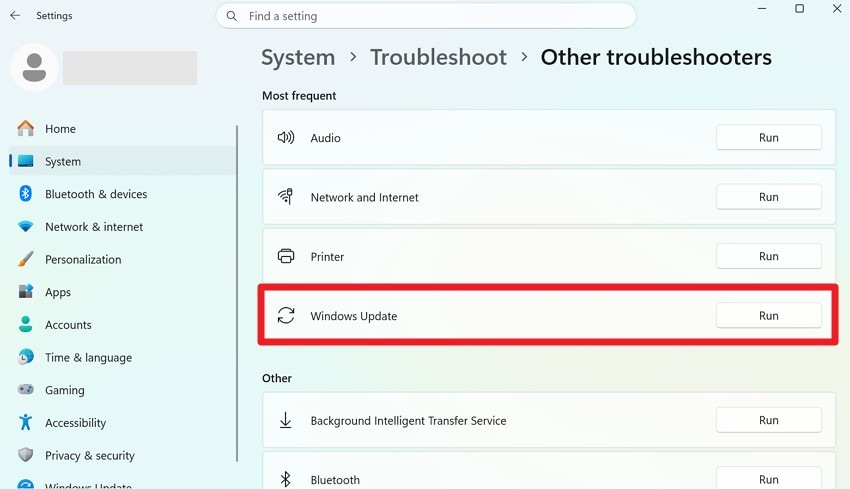Click the Personalization paintbrush icon
The width and height of the screenshot is (850, 489).
click(25, 259)
